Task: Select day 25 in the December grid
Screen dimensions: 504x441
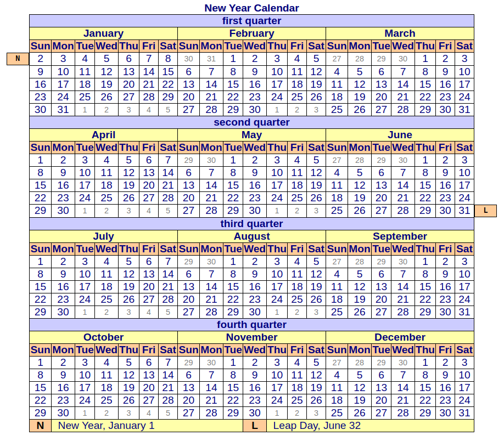Action: [x=337, y=412]
